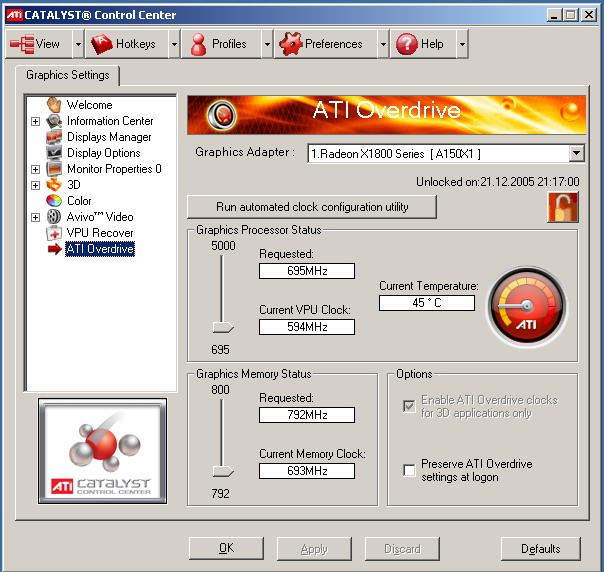This screenshot has height=572, width=604.
Task: Click the Current VPU Clock 594MHz field
Action: 307,327
